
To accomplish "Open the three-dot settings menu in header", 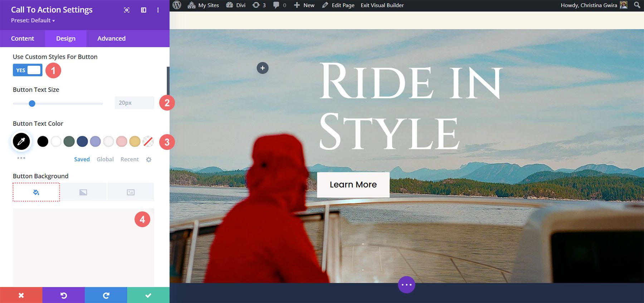I will 158,10.
